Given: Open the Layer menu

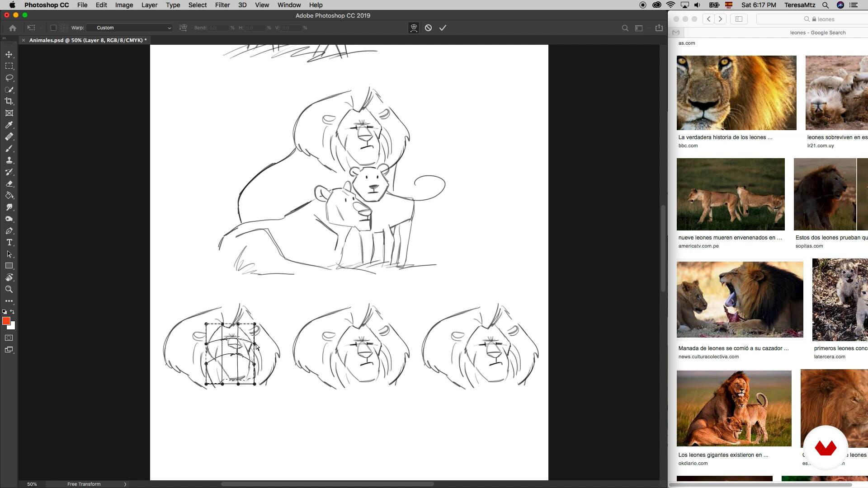Looking at the screenshot, I should click(149, 5).
